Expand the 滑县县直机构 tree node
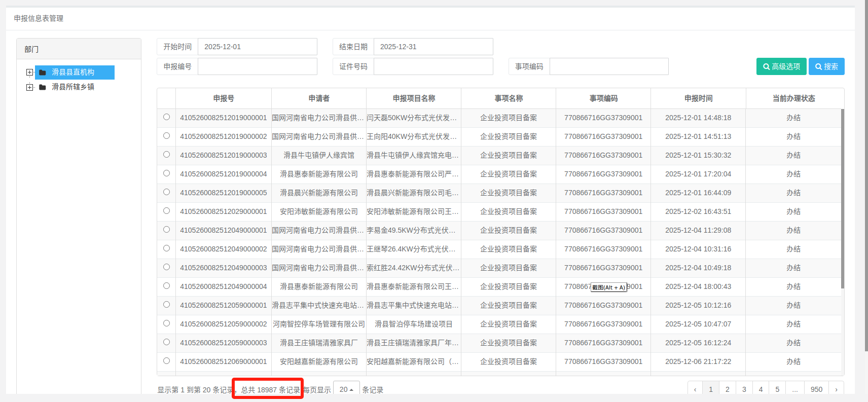868x402 pixels. point(29,72)
